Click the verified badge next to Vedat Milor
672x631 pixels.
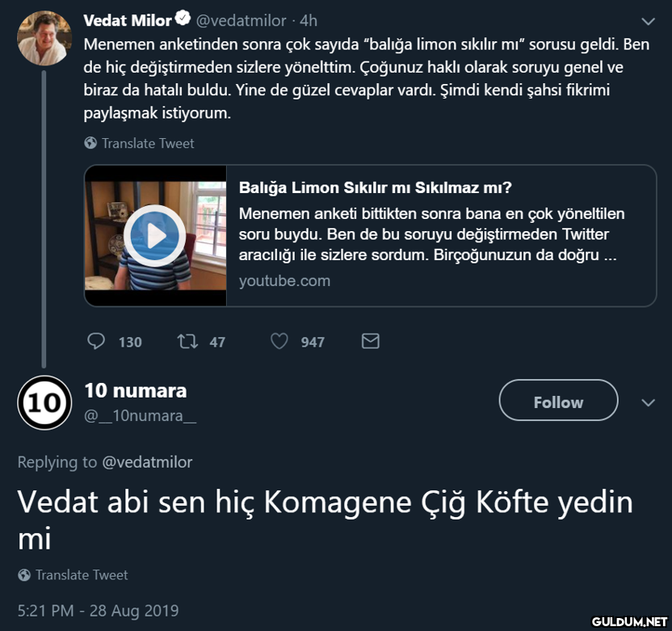point(183,19)
